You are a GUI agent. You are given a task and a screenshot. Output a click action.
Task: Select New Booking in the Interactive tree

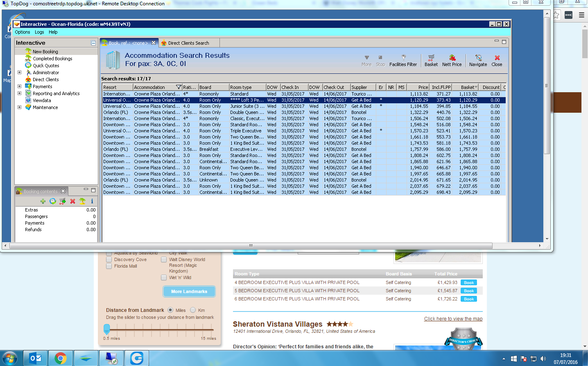point(45,52)
